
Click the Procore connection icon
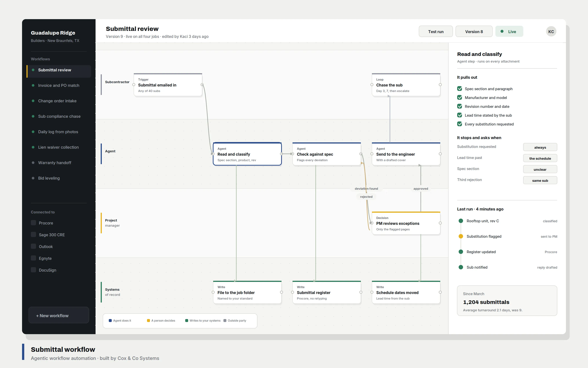(33, 223)
